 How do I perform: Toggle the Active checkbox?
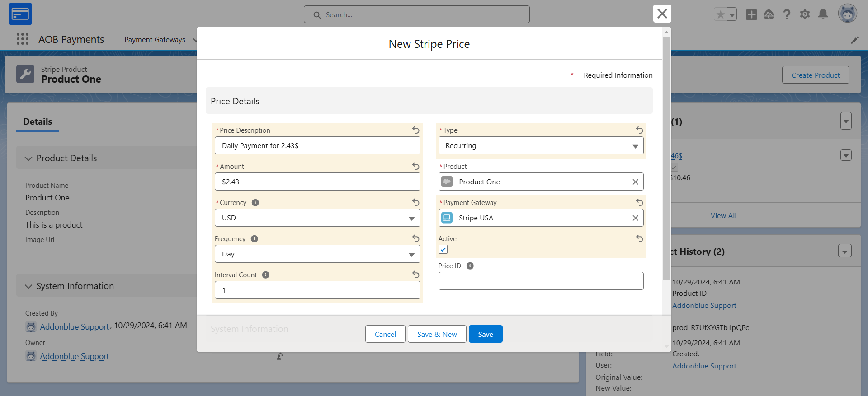tap(443, 249)
